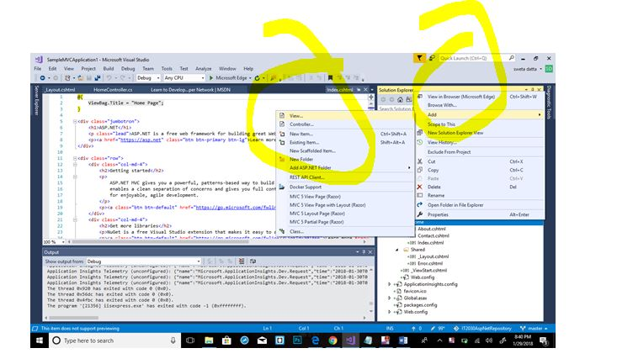Viewport: 617px width, 364px height.
Task: Click the Delete red X icon
Action: [x=420, y=187]
